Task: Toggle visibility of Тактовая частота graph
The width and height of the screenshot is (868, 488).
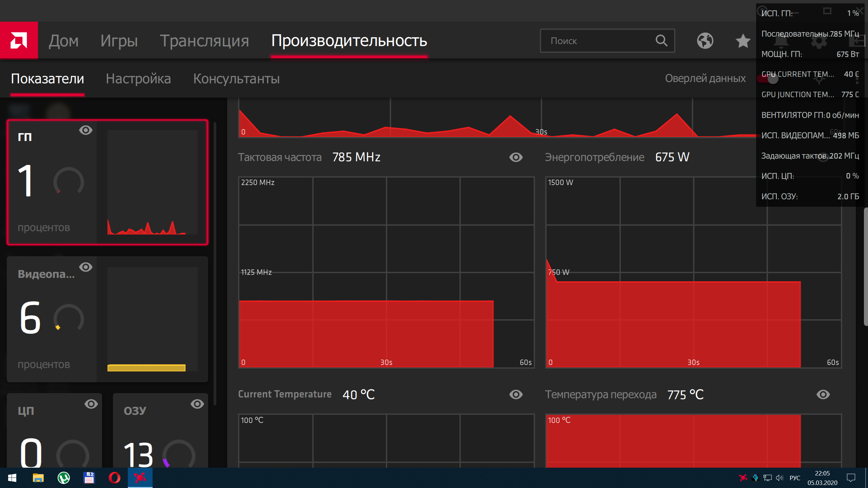Action: point(516,157)
